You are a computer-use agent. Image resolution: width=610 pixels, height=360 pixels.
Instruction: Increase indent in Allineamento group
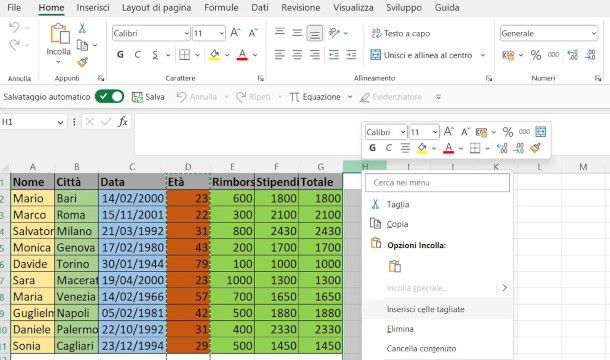click(351, 54)
